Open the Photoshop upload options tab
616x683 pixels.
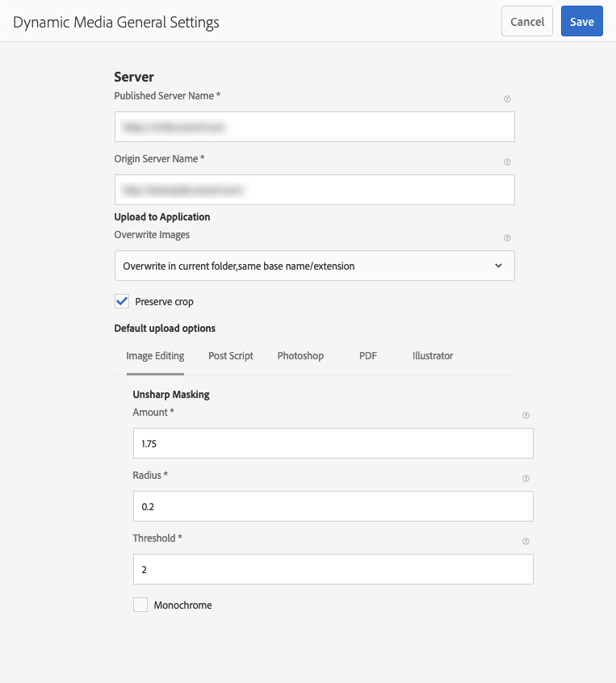(300, 355)
